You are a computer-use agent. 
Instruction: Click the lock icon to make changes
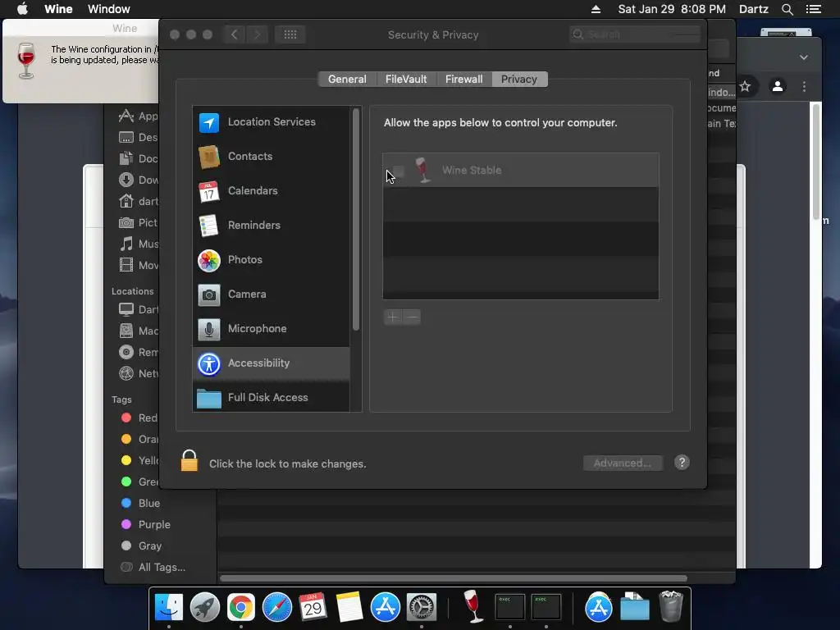point(189,461)
